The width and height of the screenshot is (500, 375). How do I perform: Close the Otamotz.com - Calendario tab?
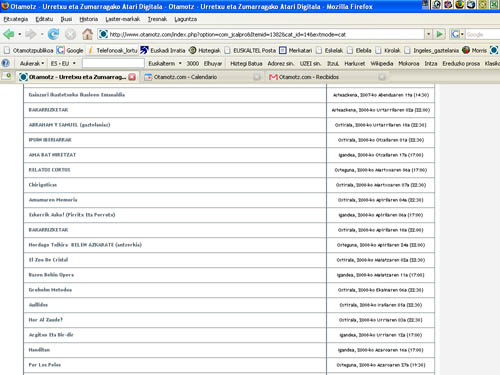pos(257,77)
